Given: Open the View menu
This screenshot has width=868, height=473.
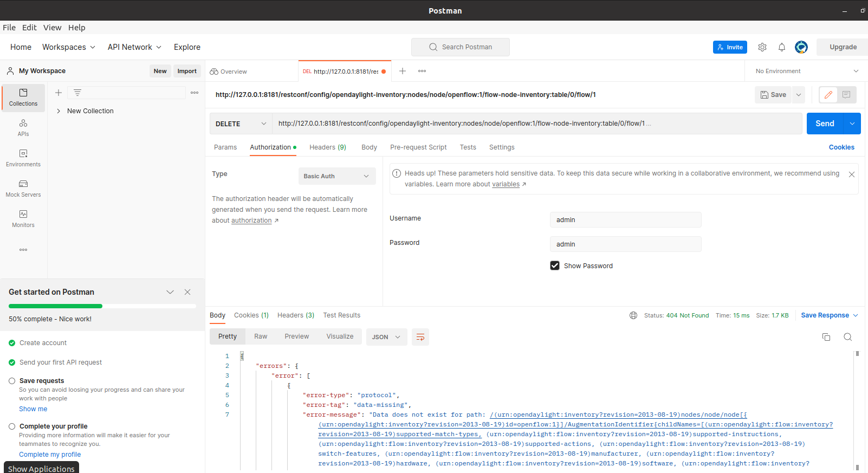Looking at the screenshot, I should pos(52,28).
